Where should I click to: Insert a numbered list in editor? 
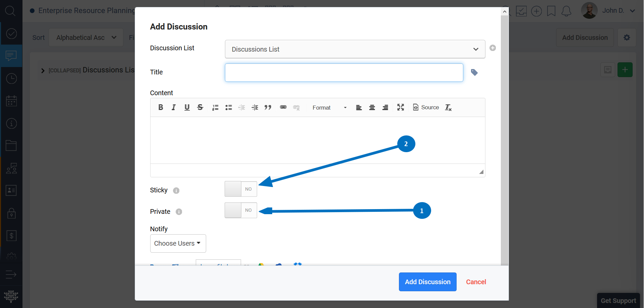coord(215,108)
